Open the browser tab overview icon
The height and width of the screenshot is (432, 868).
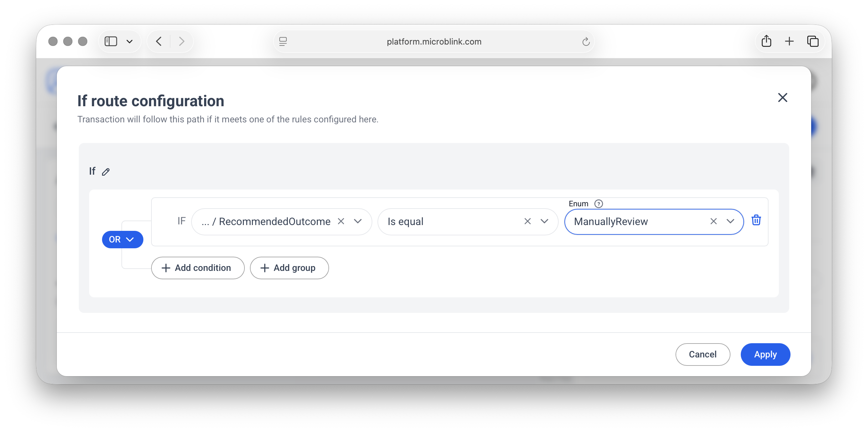click(x=812, y=41)
